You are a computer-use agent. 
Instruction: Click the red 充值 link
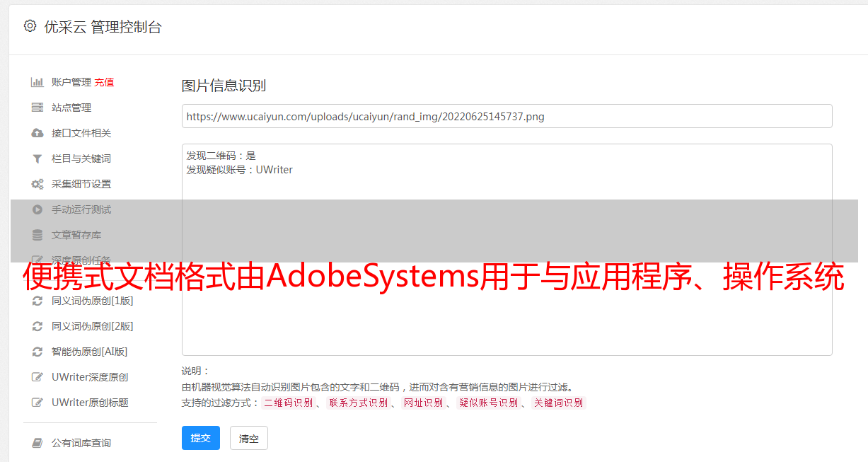pos(104,82)
